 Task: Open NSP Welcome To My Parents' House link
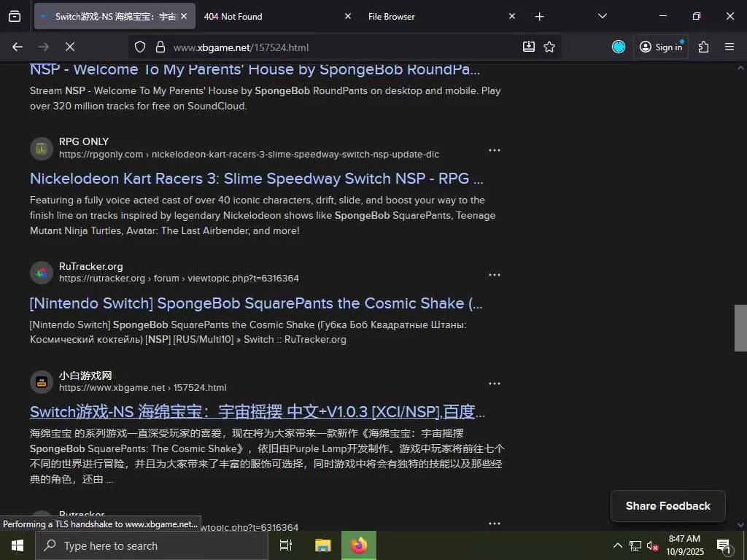point(255,69)
